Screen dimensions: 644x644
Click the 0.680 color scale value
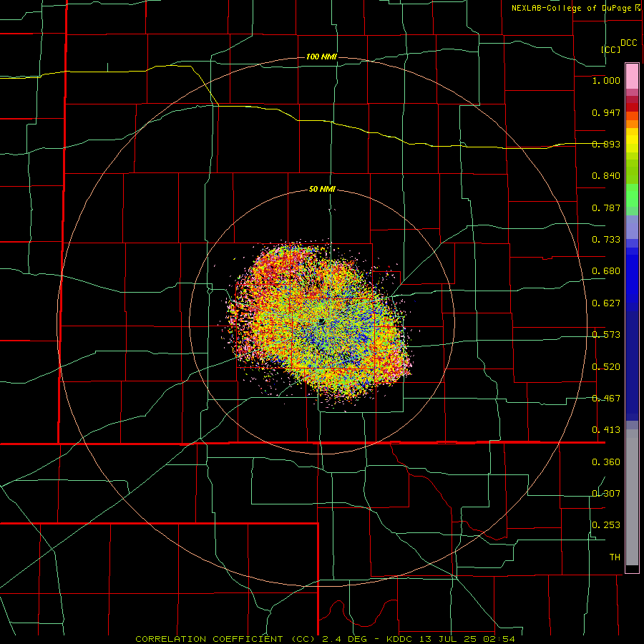tap(606, 271)
